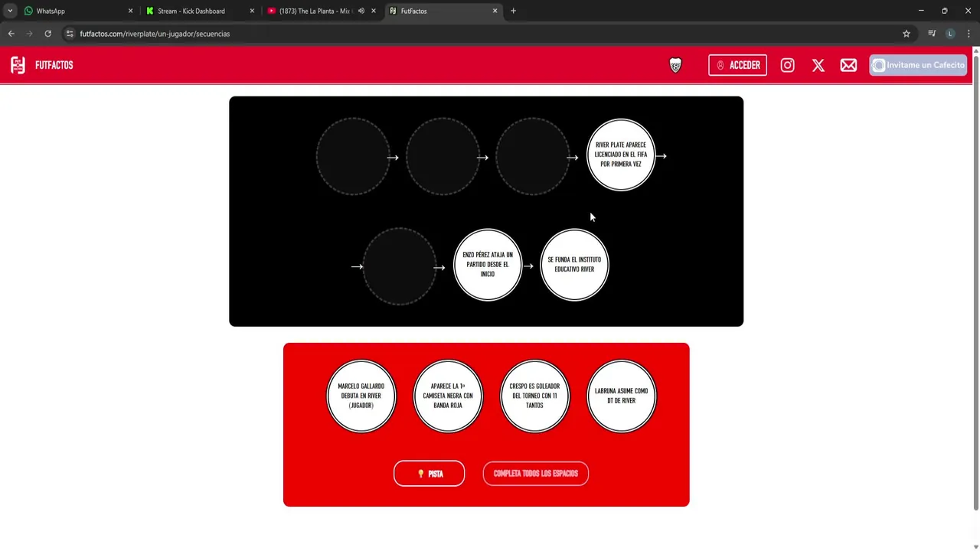This screenshot has width=980, height=551.
Task: Open the Instagram icon in header
Action: (787, 65)
